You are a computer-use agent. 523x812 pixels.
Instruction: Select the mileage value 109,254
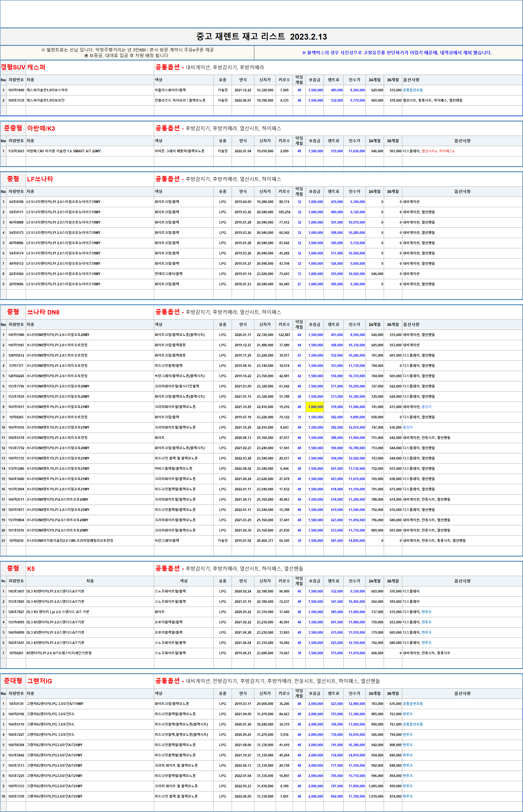(x=284, y=212)
